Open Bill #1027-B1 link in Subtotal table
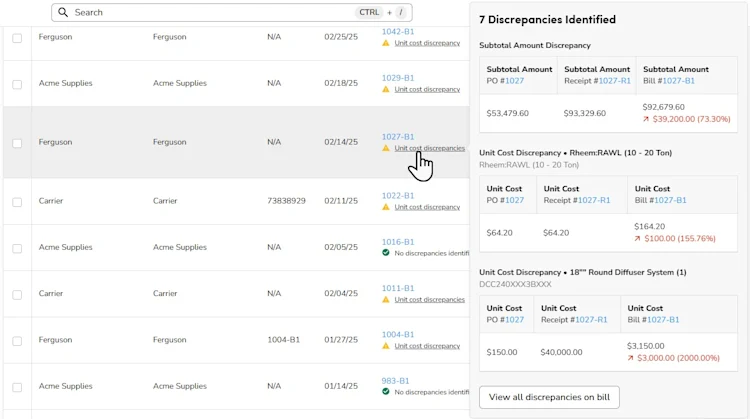The height and width of the screenshot is (419, 750). (678, 81)
